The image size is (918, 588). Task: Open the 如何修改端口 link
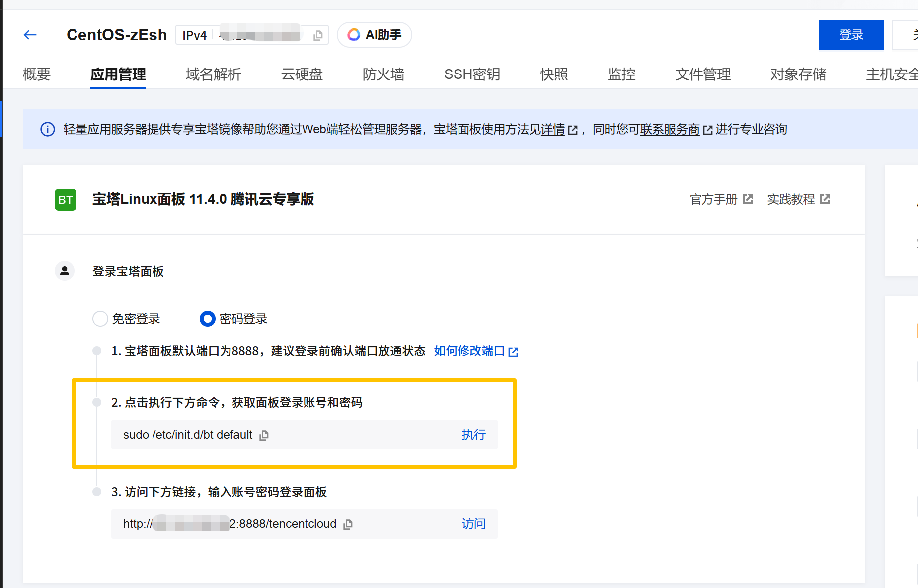click(x=476, y=351)
